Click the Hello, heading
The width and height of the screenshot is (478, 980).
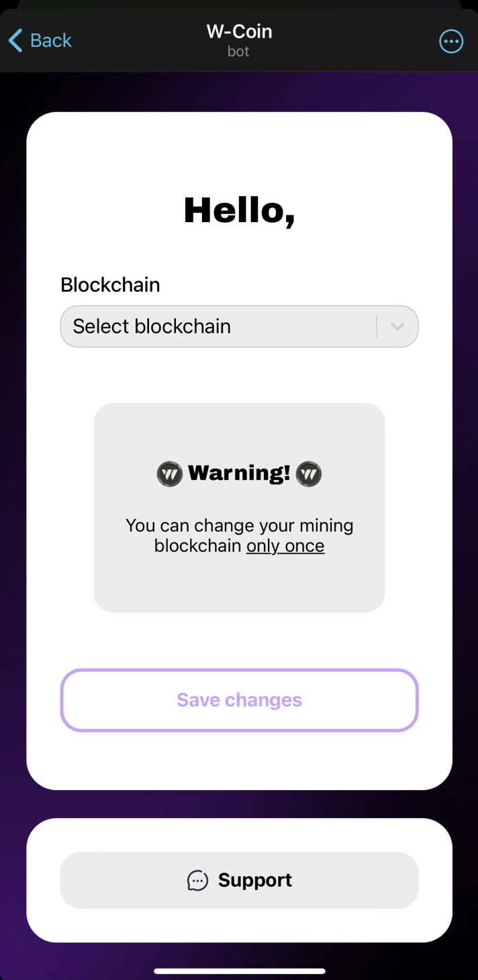[239, 210]
